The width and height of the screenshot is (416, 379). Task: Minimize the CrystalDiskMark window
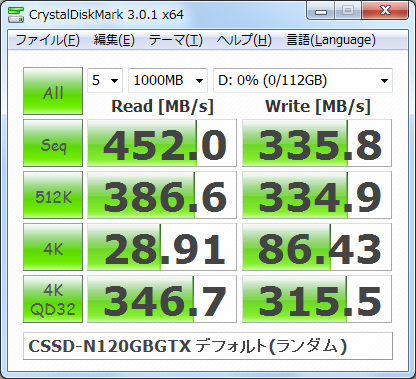tap(321, 11)
